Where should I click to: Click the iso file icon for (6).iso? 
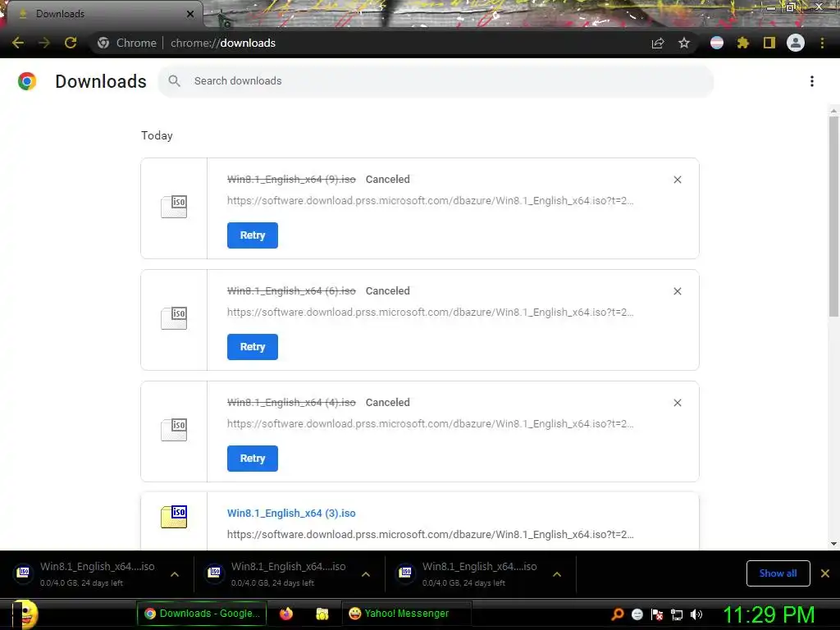click(174, 318)
